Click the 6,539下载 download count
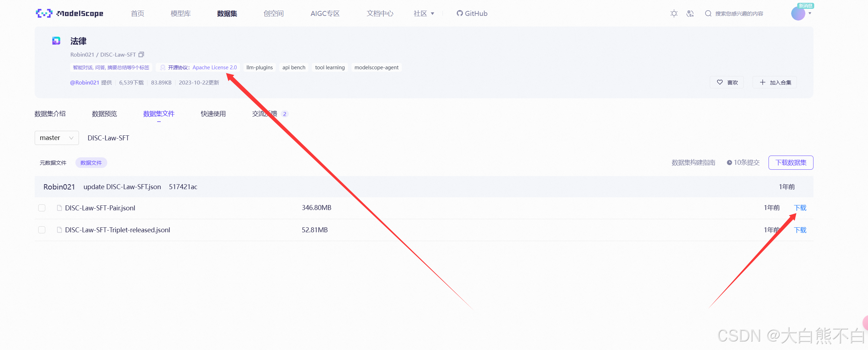This screenshot has width=868, height=350. (x=131, y=82)
